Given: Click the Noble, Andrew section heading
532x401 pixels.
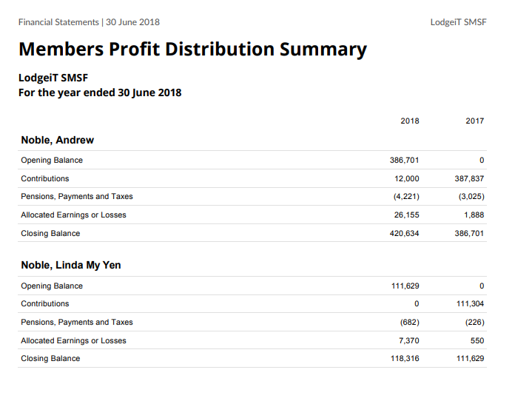Looking at the screenshot, I should [x=57, y=140].
